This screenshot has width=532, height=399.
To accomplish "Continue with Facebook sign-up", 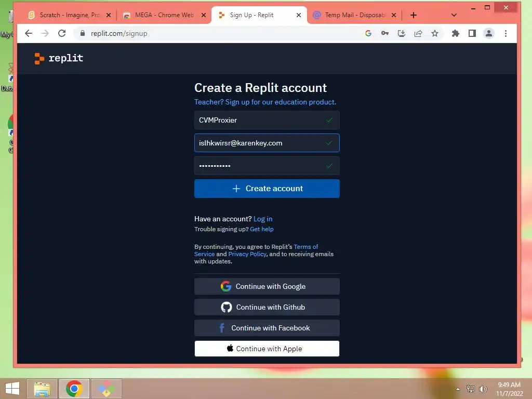I will point(267,328).
